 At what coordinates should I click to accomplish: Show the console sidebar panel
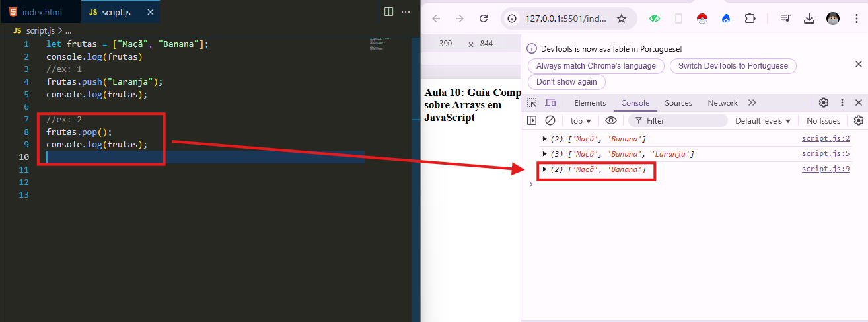tap(532, 120)
